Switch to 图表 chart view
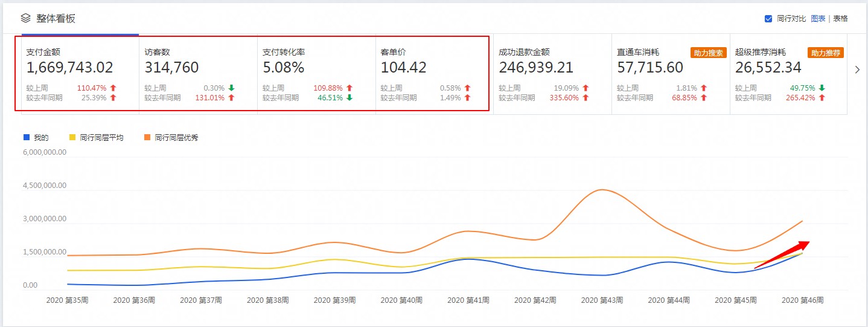 [818, 19]
